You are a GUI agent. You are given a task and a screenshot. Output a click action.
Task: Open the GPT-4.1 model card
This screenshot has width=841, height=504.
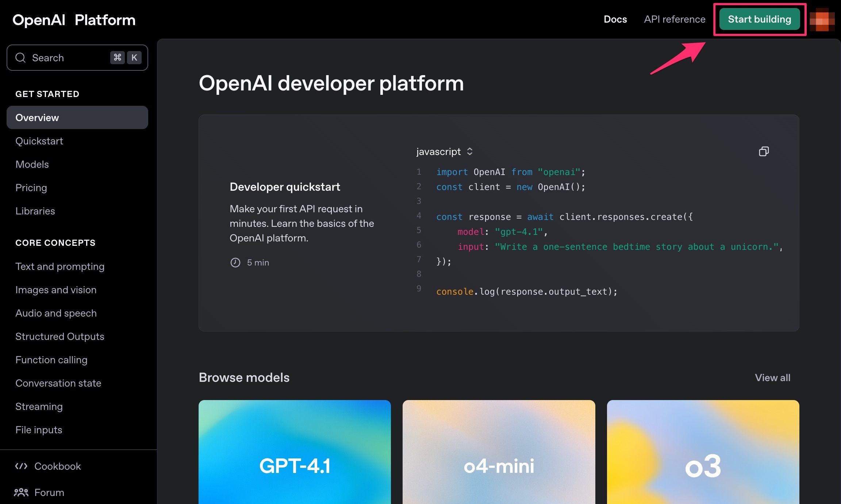(295, 452)
